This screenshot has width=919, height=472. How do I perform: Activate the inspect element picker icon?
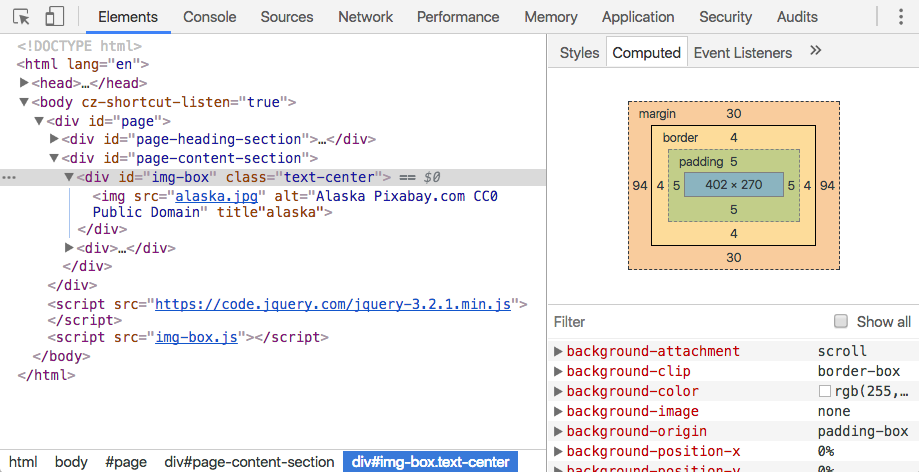coord(22,17)
